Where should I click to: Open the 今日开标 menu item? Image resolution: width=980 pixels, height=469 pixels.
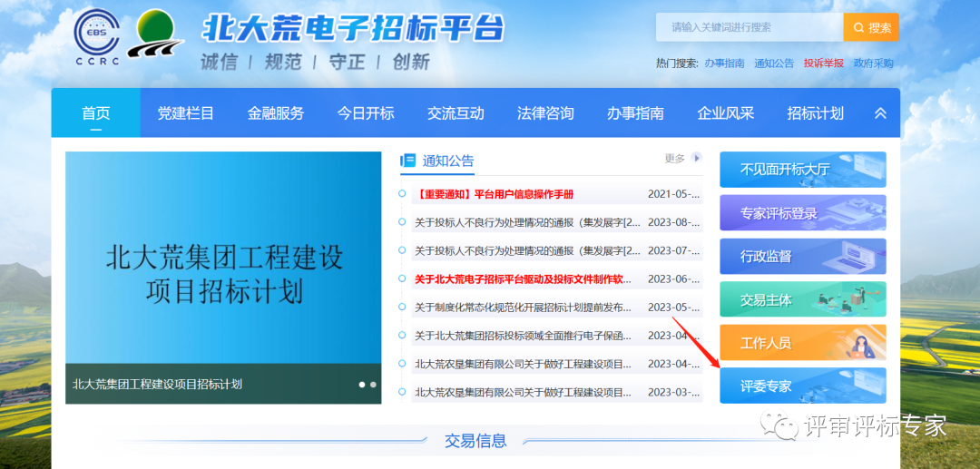click(366, 113)
